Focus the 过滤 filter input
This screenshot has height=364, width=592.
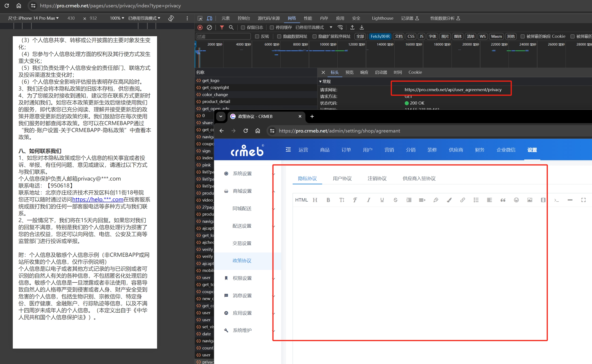coord(223,36)
